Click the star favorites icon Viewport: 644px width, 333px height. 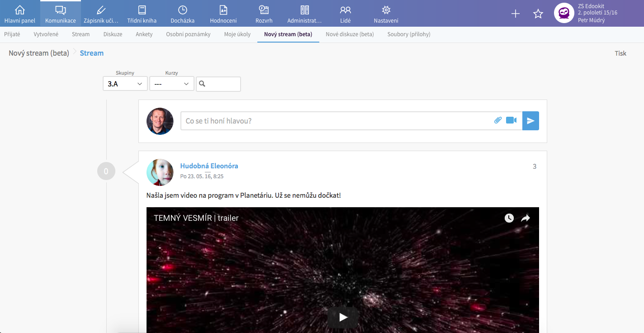coord(538,14)
